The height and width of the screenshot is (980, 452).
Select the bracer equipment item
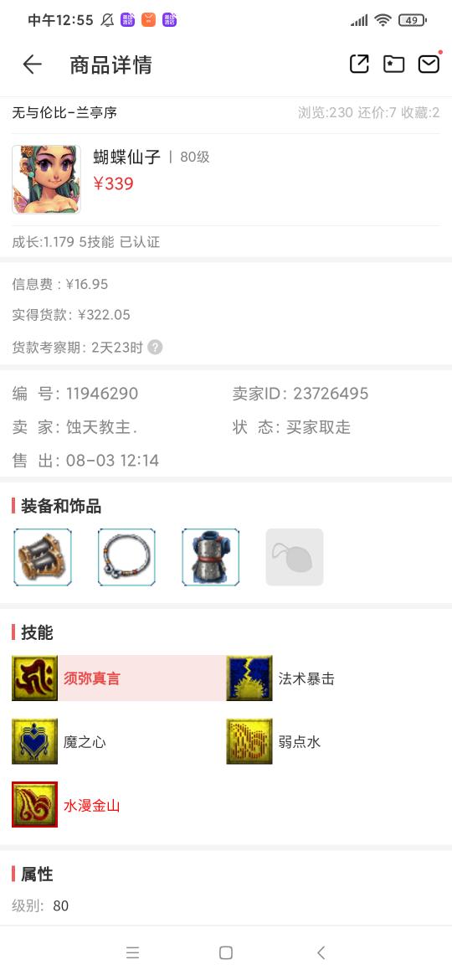(x=43, y=558)
